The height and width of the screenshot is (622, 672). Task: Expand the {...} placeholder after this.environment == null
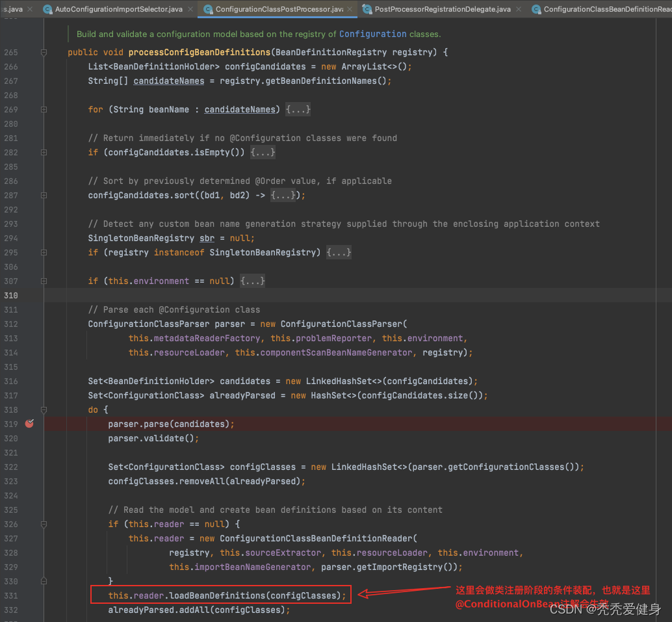coord(252,281)
